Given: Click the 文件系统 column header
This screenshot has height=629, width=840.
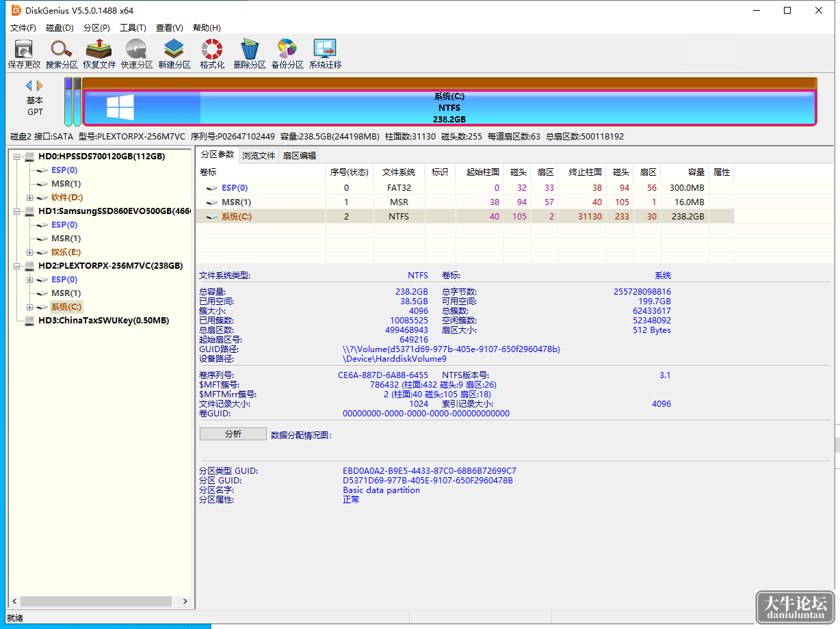Looking at the screenshot, I should pyautogui.click(x=399, y=172).
